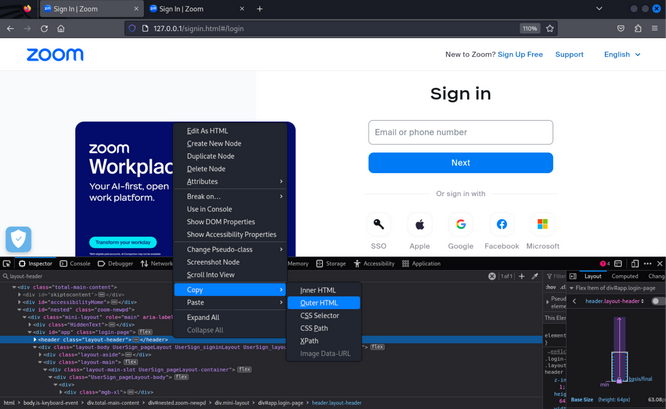666x409 pixels.
Task: Select CSS Selector in Copy submenu
Action: (324, 316)
